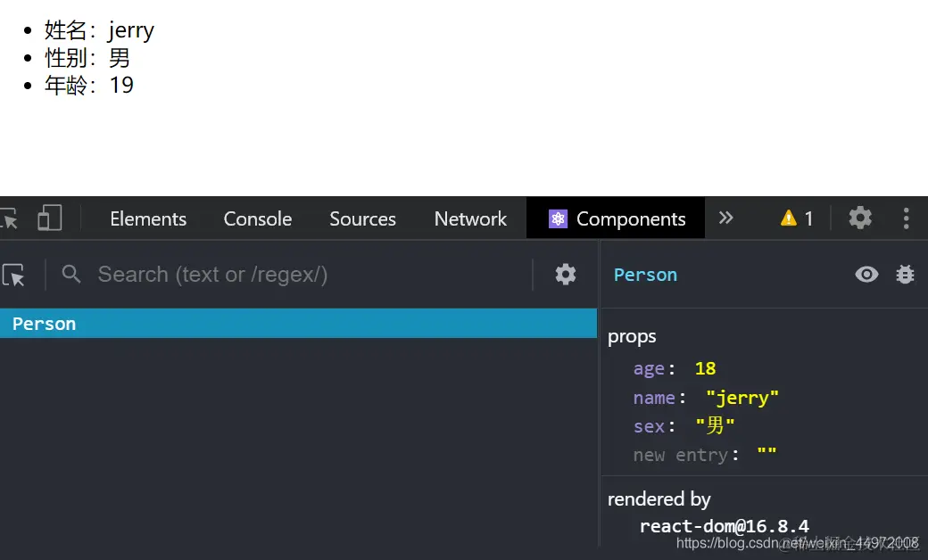
Task: Click the 姓名: jerry list item
Action: pyautogui.click(x=99, y=30)
